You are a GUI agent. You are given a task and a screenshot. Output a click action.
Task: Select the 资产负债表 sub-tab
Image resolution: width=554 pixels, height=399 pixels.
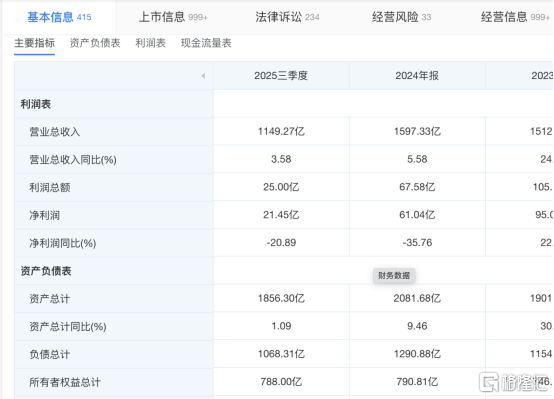(95, 43)
